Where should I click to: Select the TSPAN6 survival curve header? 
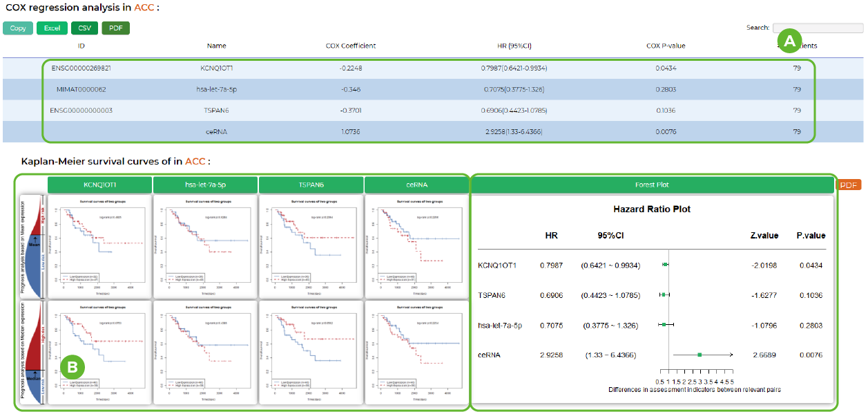coord(311,185)
